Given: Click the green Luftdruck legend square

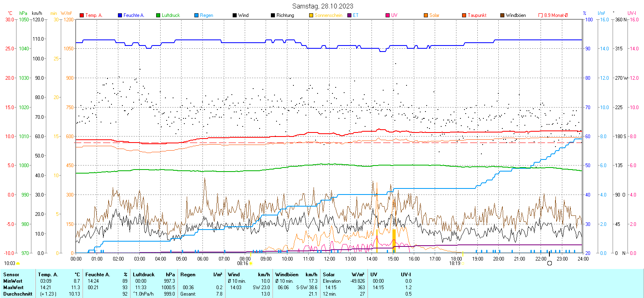Looking at the screenshot, I should coord(158,15).
